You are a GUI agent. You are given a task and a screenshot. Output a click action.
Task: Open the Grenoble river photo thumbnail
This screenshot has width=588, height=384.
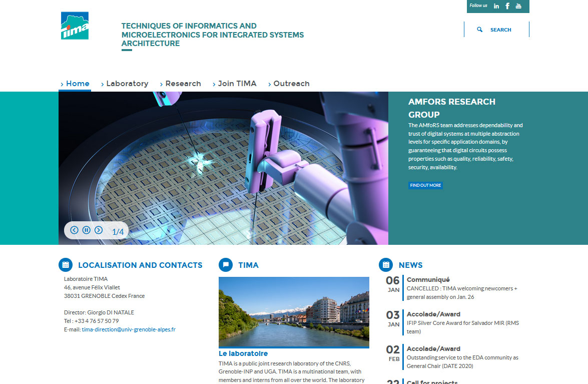(x=294, y=312)
